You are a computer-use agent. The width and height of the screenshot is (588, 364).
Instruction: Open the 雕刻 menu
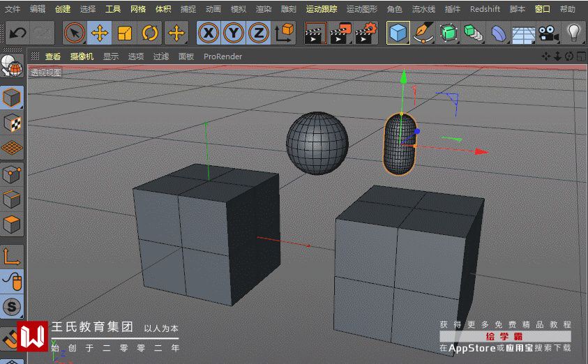pyautogui.click(x=288, y=9)
